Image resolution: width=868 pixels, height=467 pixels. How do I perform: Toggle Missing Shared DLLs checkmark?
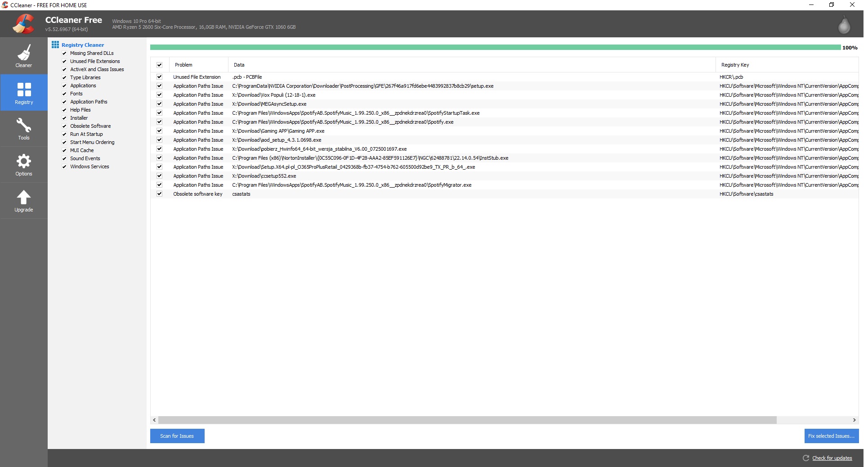point(64,54)
